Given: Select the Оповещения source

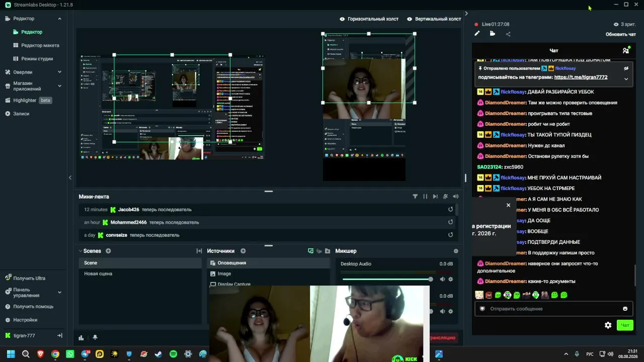Looking at the screenshot, I should [x=268, y=263].
